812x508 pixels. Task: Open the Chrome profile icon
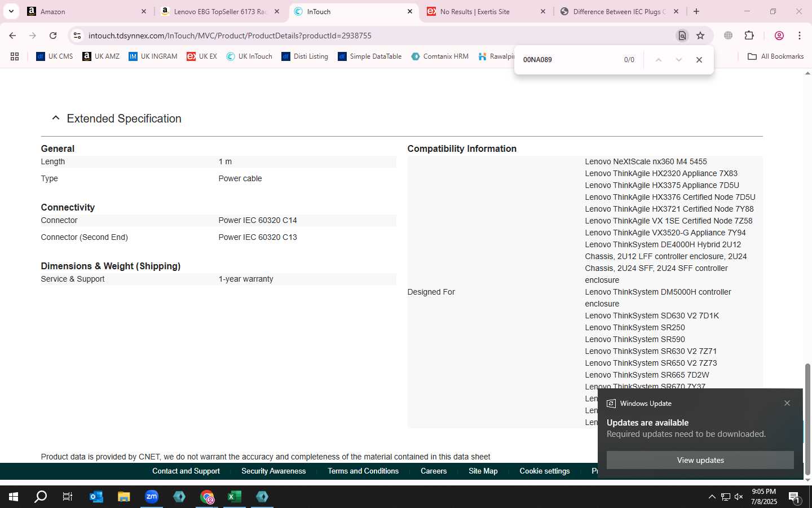coord(779,36)
